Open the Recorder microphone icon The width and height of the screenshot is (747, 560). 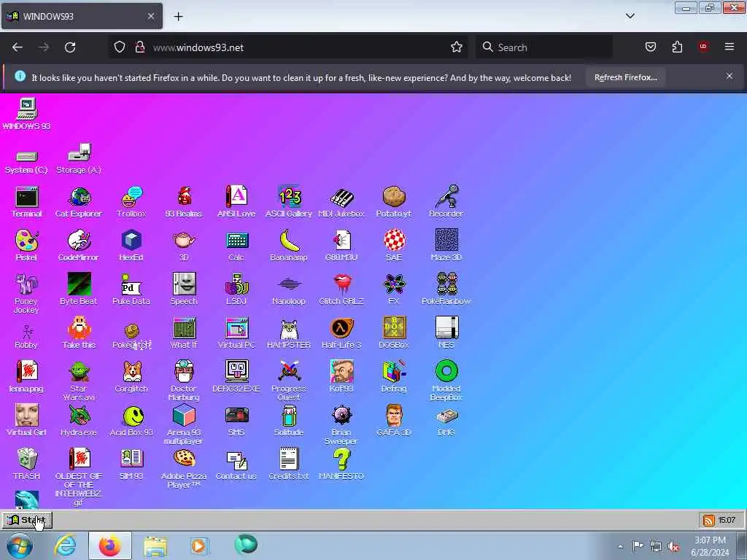click(446, 202)
